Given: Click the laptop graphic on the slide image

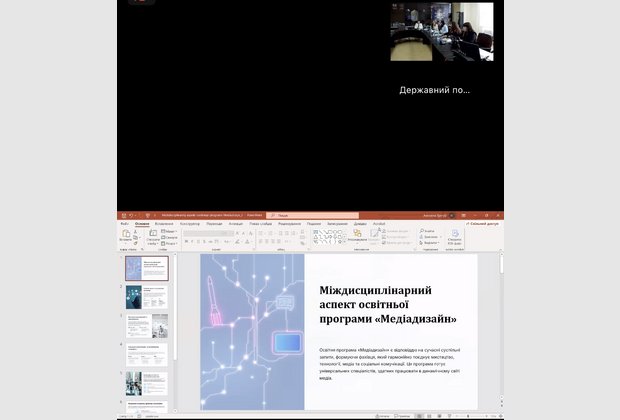Looking at the screenshot, I should pyautogui.click(x=287, y=343).
